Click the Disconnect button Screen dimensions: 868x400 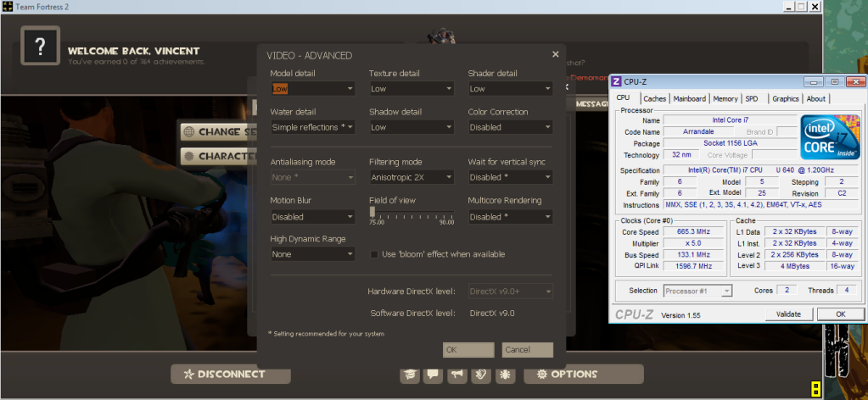231,374
